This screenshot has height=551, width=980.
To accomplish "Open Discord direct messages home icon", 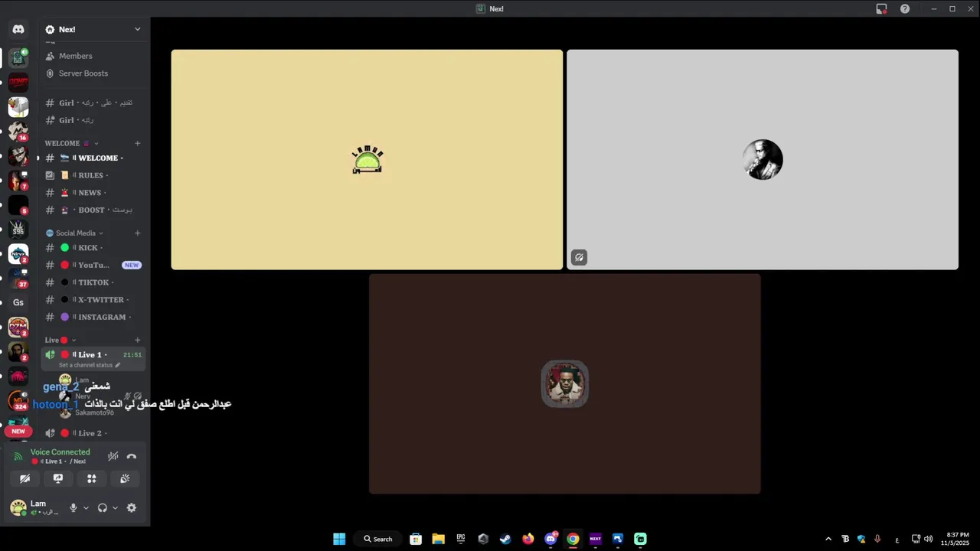I will click(18, 29).
